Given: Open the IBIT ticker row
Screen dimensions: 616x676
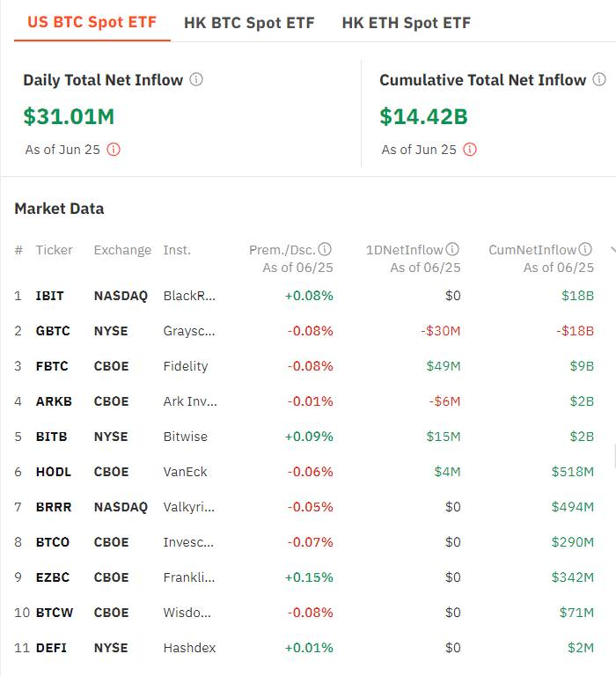Looking at the screenshot, I should click(304, 296).
